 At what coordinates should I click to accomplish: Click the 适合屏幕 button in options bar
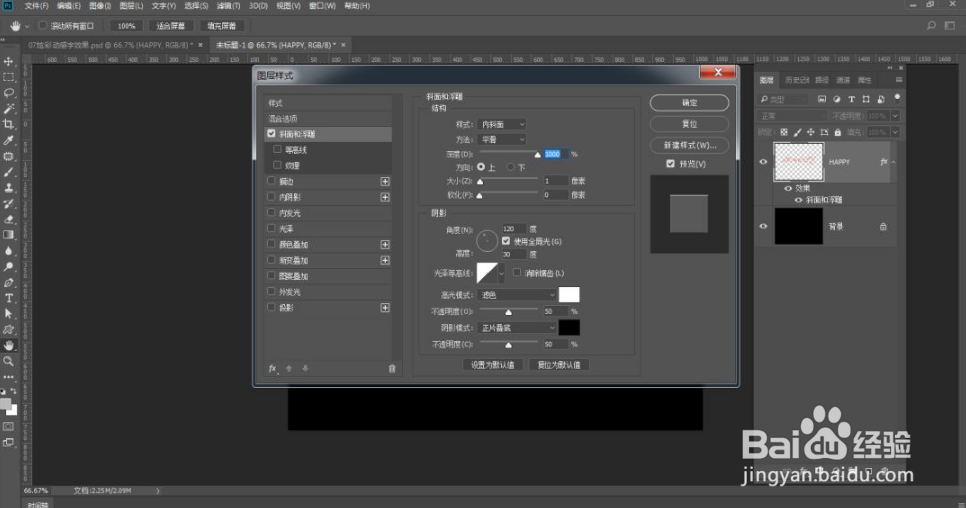pyautogui.click(x=171, y=26)
